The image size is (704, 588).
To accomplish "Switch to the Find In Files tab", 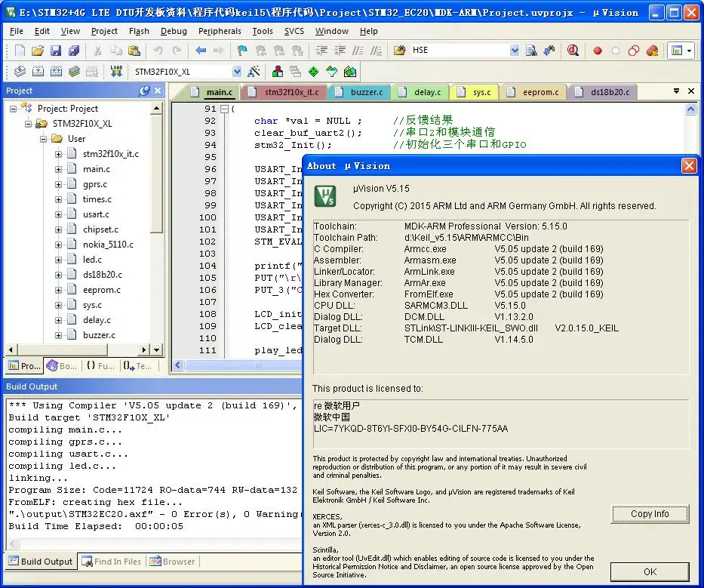I will [x=112, y=562].
